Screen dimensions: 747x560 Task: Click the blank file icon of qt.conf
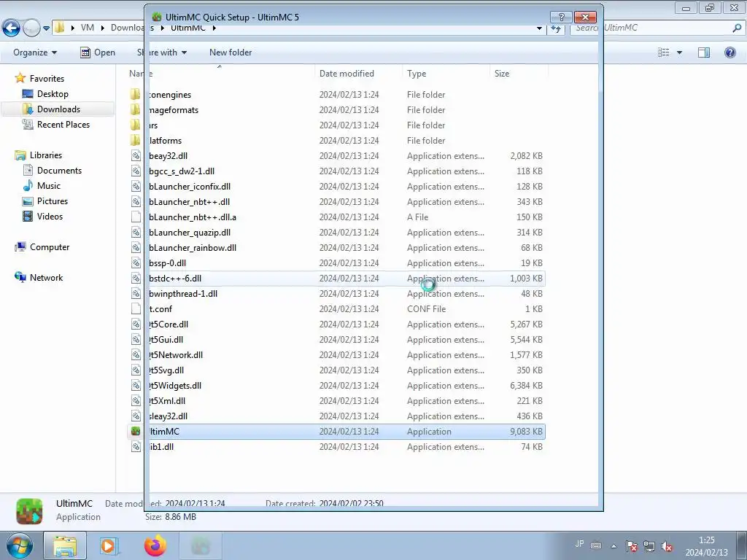pyautogui.click(x=136, y=308)
